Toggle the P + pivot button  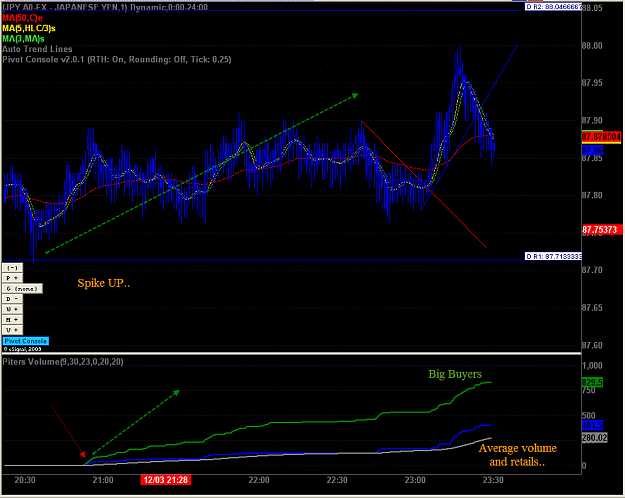pyautogui.click(x=12, y=278)
